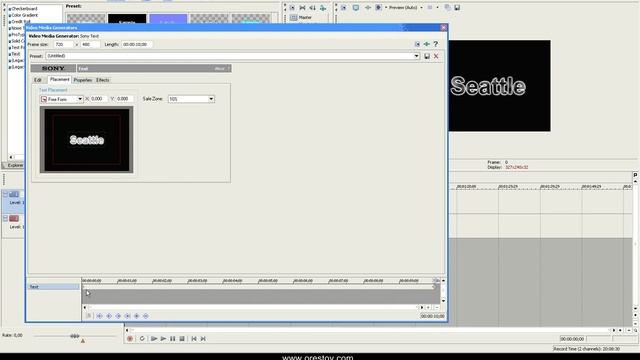Collapse the first (blue) video track
The image size is (640, 360).
5,195
